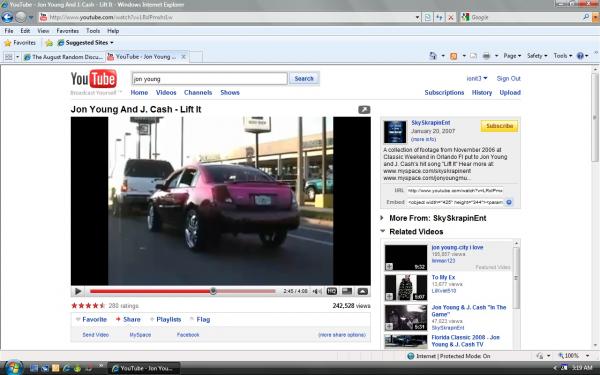This screenshot has width=600, height=375.
Task: Click the Add to Favorites Bar icon
Action: [x=49, y=43]
